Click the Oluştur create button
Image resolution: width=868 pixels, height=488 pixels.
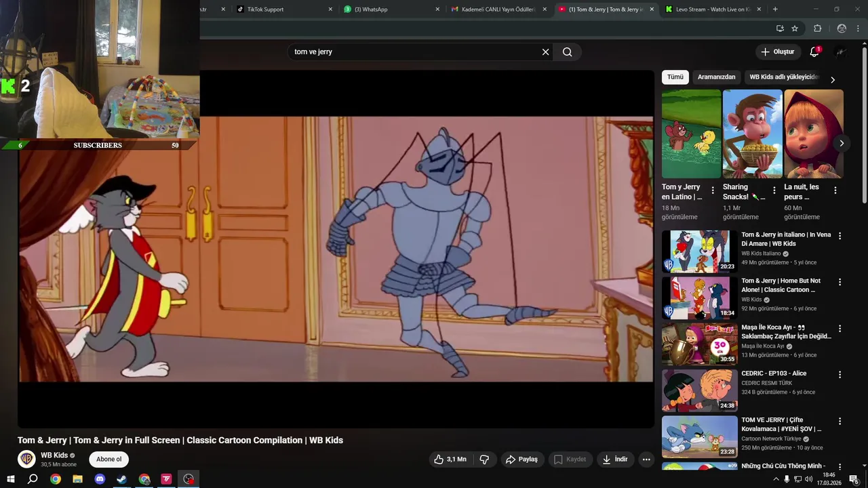777,52
